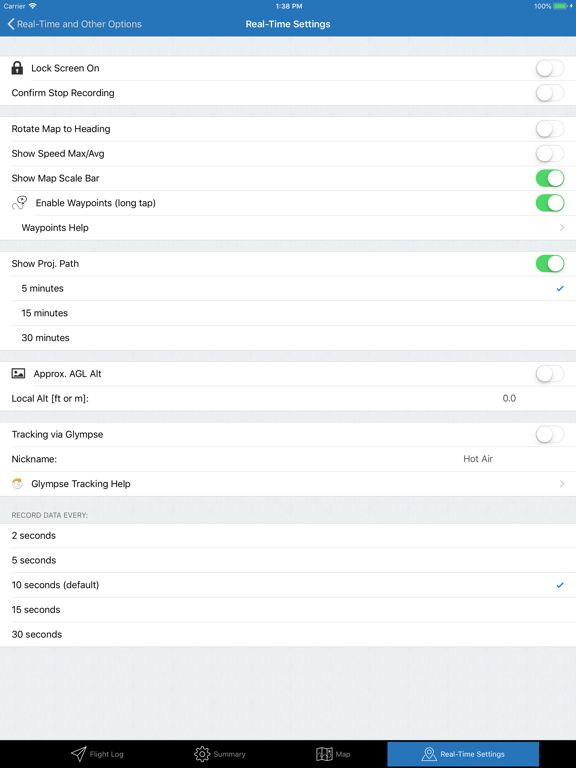Switch to the Flight Log tab
This screenshot has height=768, width=576.
click(x=97, y=754)
